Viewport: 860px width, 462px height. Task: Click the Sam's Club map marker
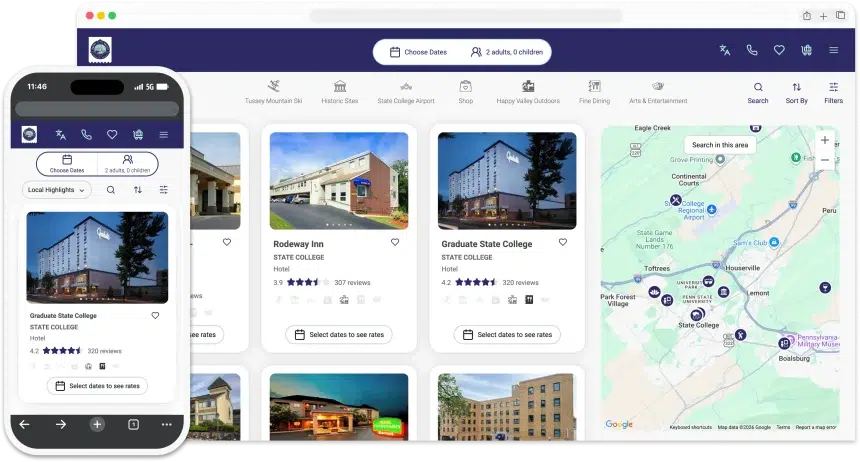pos(774,242)
